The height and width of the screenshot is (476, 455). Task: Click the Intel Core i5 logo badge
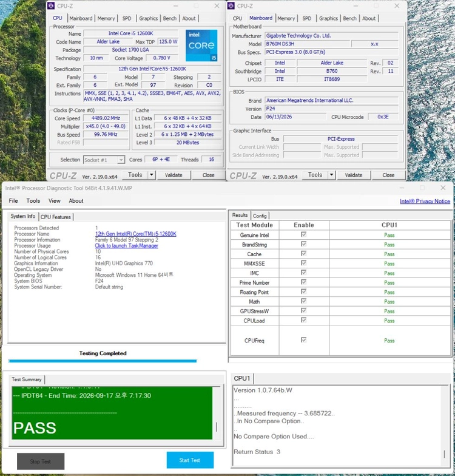(201, 45)
